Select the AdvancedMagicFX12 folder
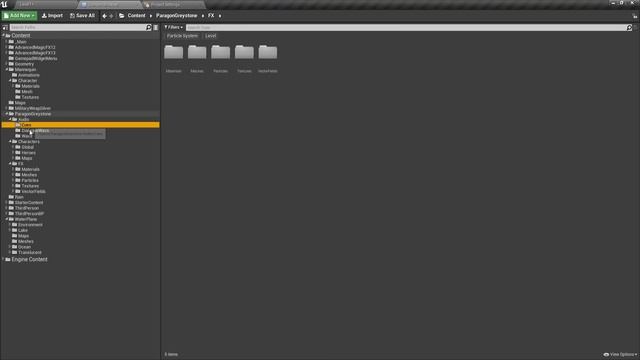640x360 pixels. pos(35,47)
